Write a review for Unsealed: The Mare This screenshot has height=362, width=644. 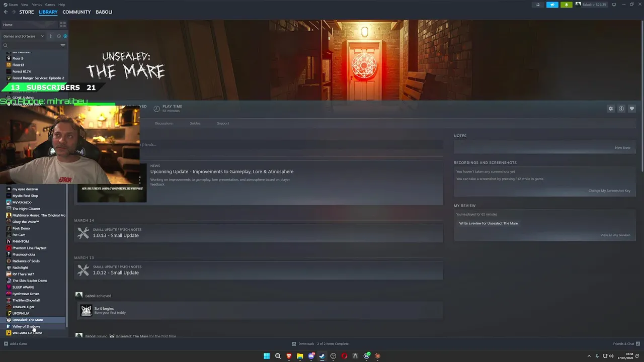[x=489, y=223]
